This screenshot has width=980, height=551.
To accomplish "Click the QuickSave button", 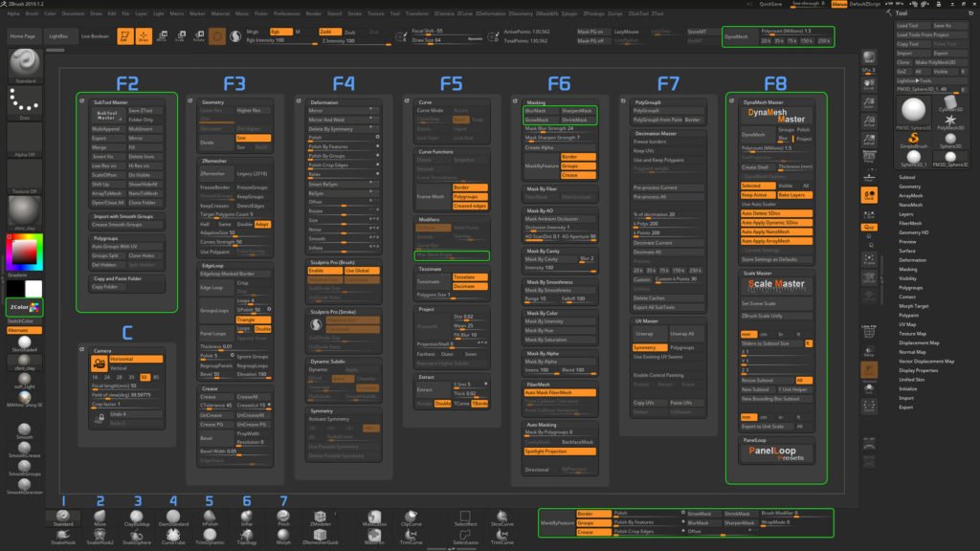I will (x=840, y=5).
